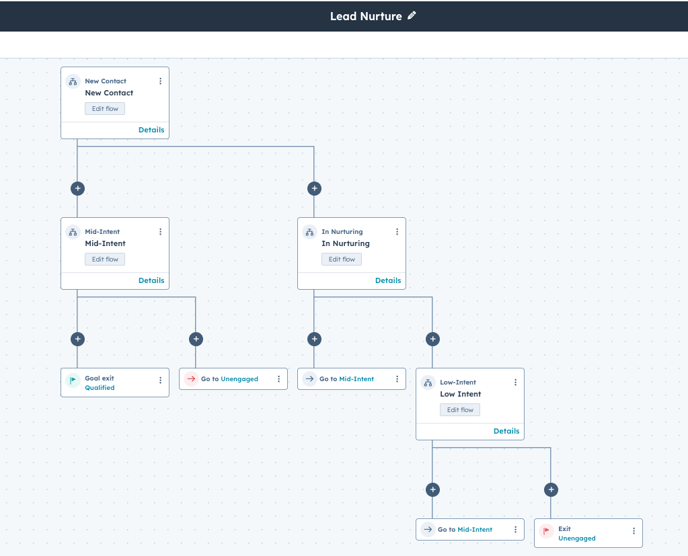Image resolution: width=688 pixels, height=556 pixels.
Task: Click Mid-Intent link under Low-Intent branch
Action: (475, 530)
